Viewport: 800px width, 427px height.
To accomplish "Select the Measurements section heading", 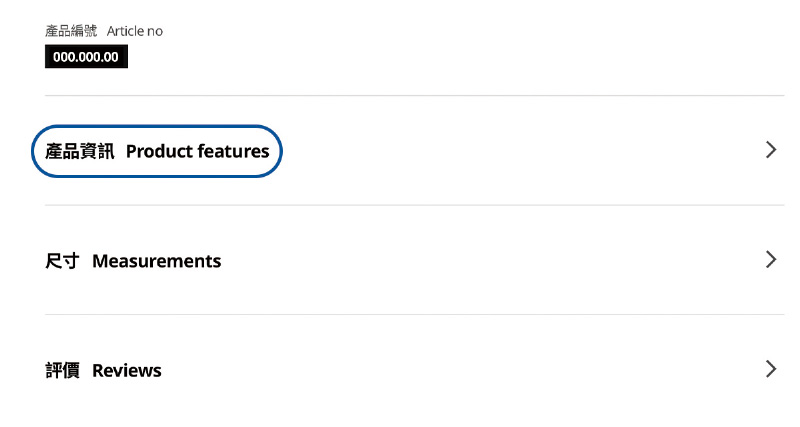I will click(x=133, y=261).
